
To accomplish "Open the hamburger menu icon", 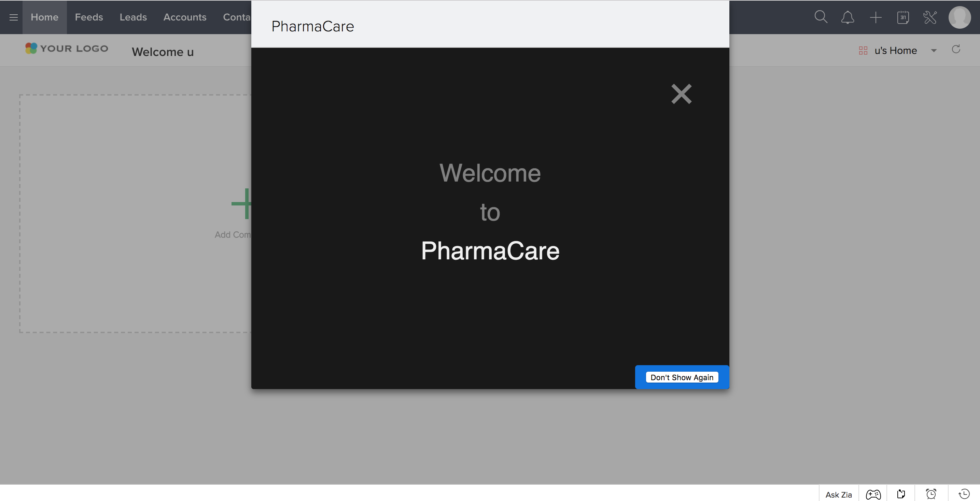I will (14, 17).
